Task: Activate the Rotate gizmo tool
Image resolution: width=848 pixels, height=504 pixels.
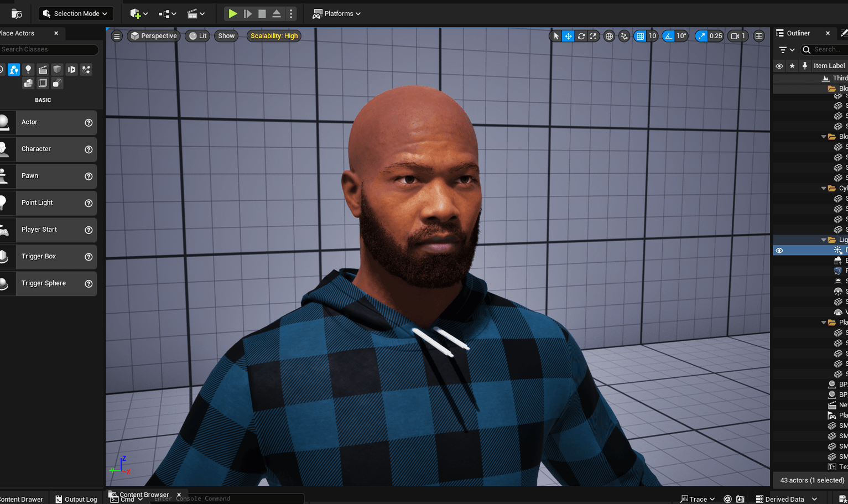Action: click(581, 36)
